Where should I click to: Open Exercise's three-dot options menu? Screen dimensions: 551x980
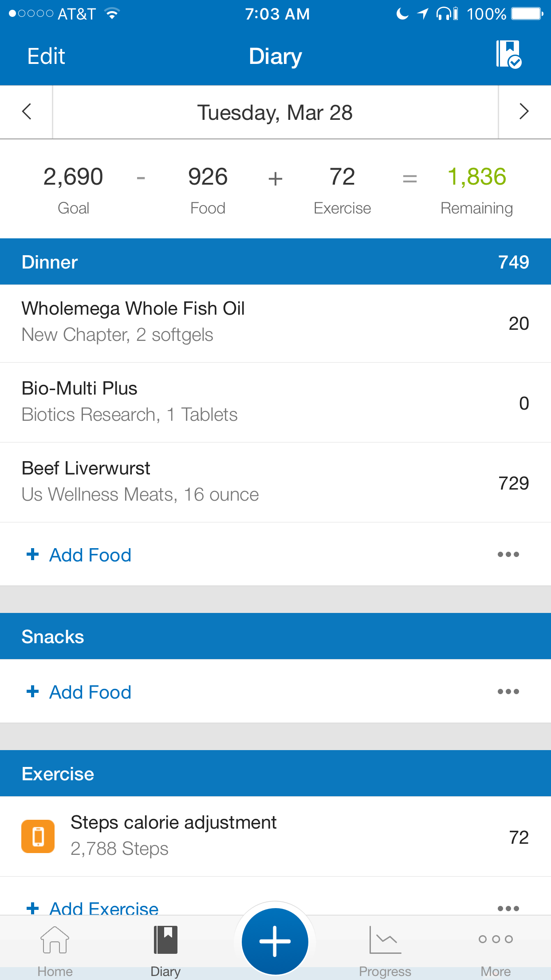point(508,908)
